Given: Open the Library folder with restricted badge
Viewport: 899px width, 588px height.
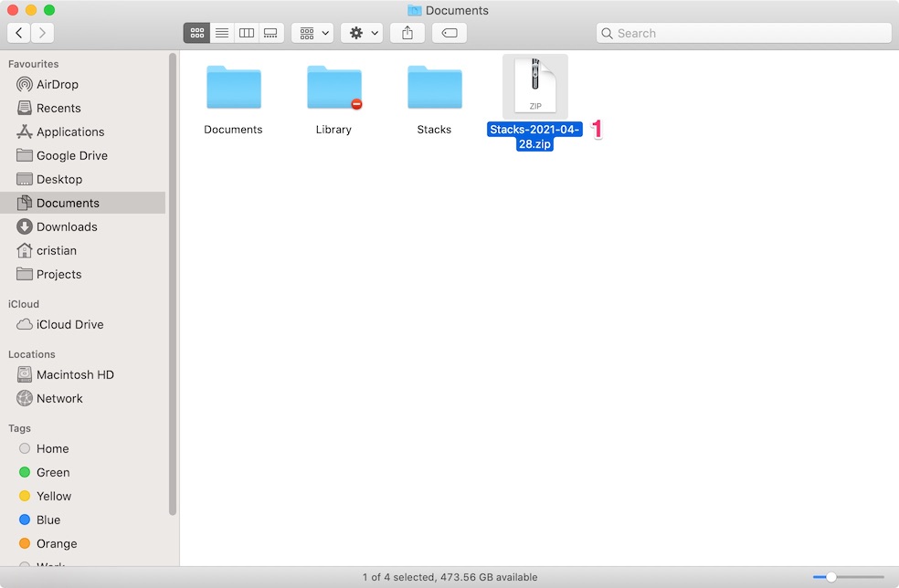Looking at the screenshot, I should coord(333,89).
